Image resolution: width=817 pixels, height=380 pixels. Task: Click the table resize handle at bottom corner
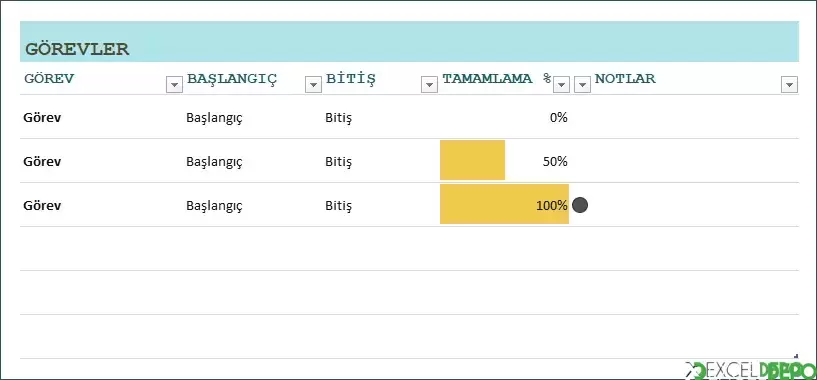(795, 357)
